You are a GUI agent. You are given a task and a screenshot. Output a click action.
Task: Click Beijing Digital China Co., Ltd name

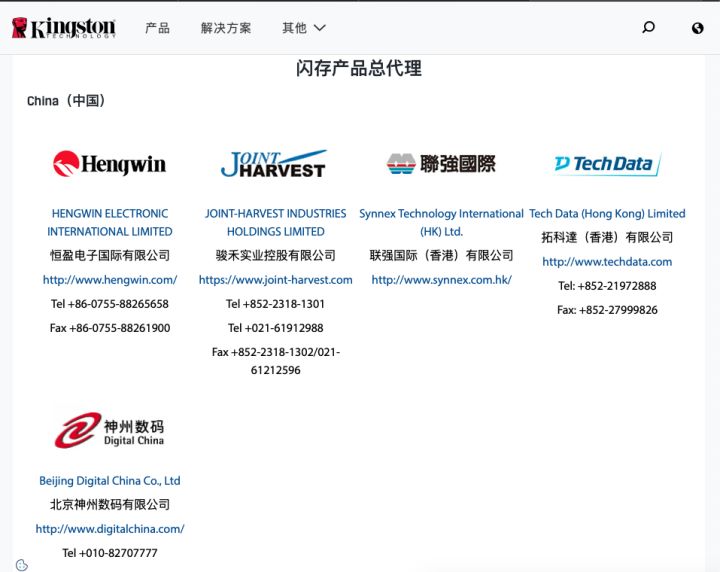(110, 481)
